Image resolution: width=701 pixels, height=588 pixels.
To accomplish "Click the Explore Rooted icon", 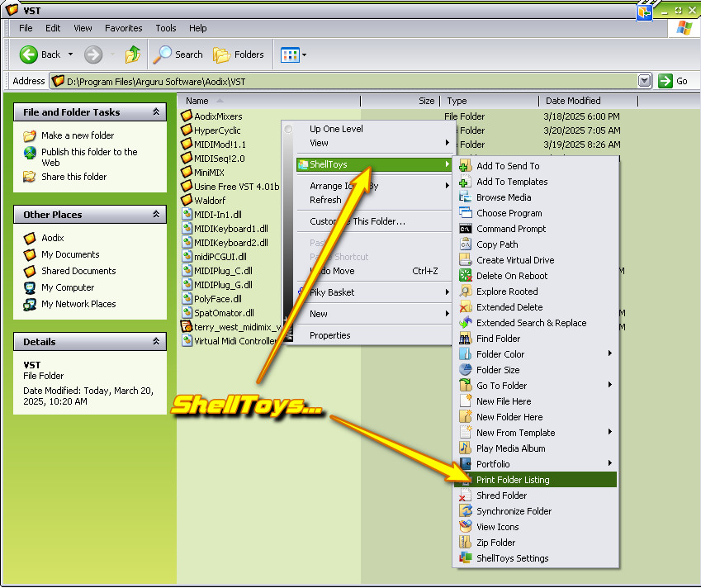I will pos(466,291).
